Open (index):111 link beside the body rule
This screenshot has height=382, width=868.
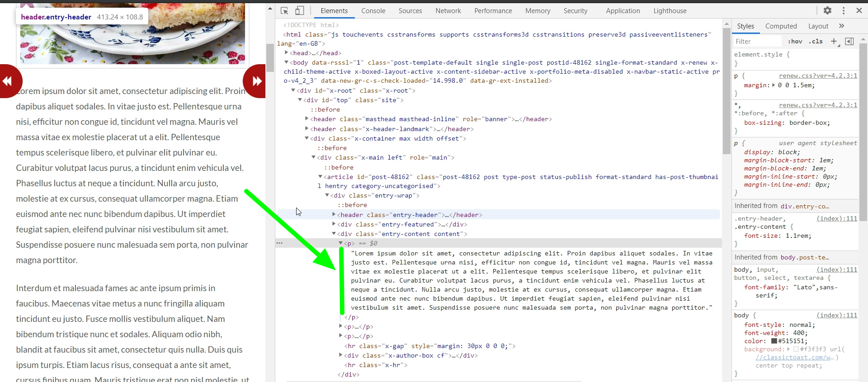[x=837, y=315]
